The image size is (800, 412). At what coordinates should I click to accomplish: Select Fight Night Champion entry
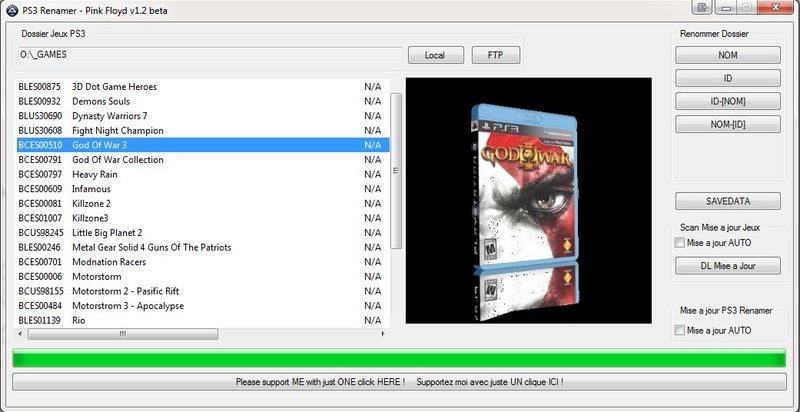(203, 131)
